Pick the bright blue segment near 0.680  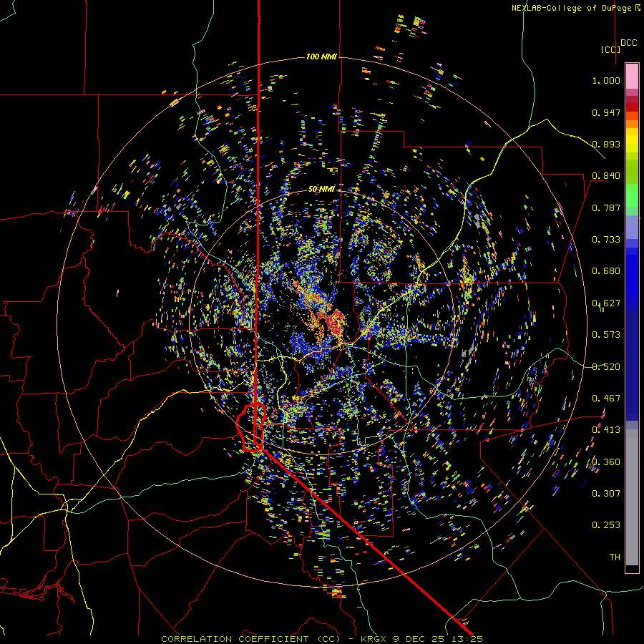click(x=632, y=275)
